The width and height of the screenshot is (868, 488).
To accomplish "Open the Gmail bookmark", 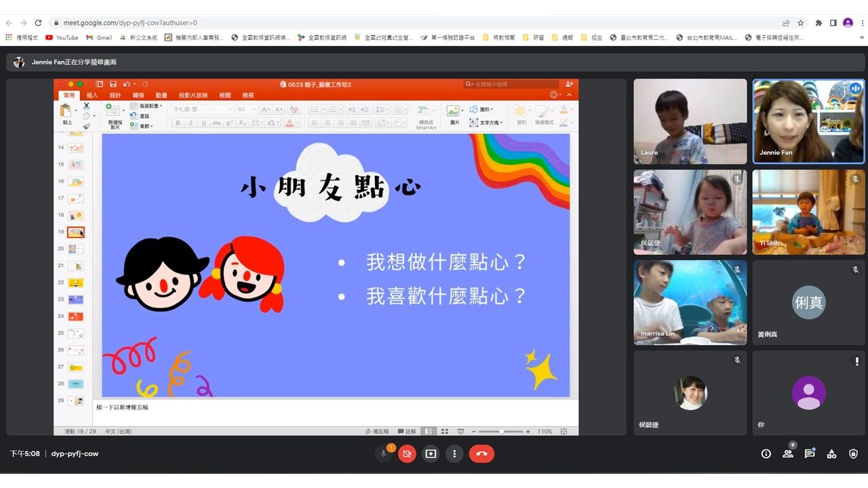I will pos(99,38).
